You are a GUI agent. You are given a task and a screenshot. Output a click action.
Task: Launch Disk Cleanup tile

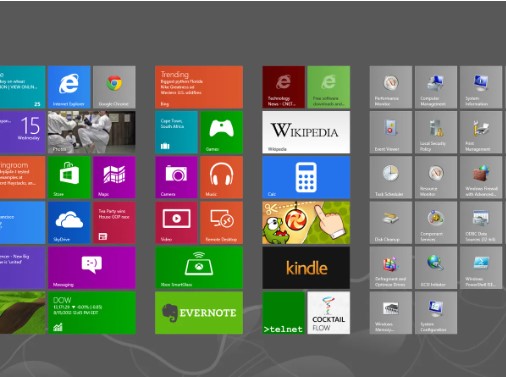391,223
